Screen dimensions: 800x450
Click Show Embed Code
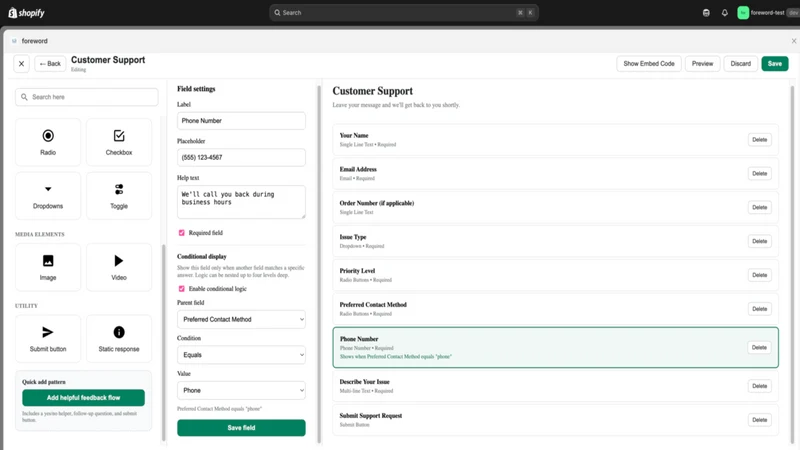tap(648, 64)
